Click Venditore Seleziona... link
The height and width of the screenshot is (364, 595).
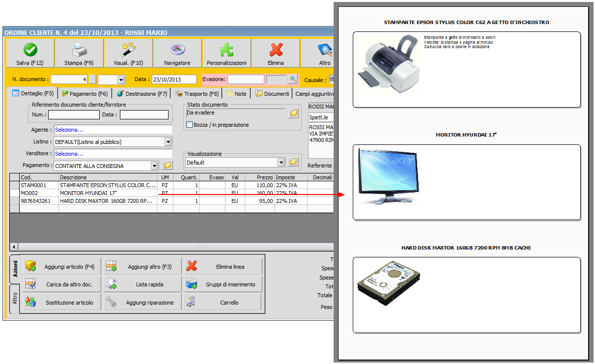click(113, 154)
